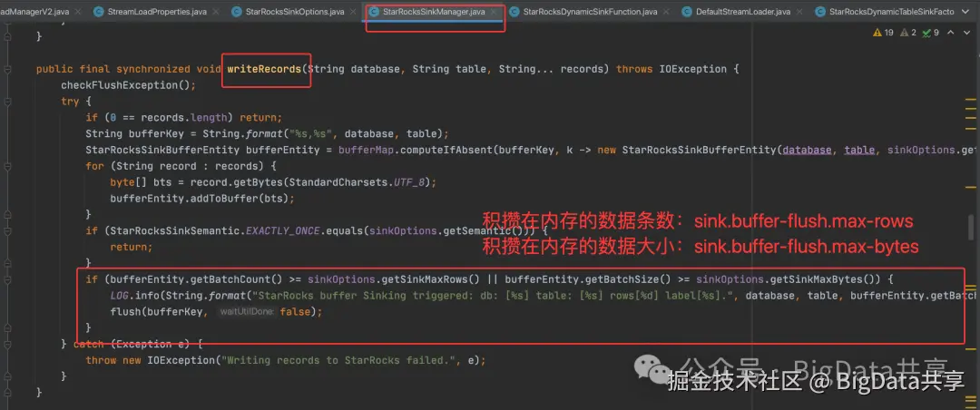
Task: Open the partially visible adManagerV2.java tab
Action: (x=36, y=11)
